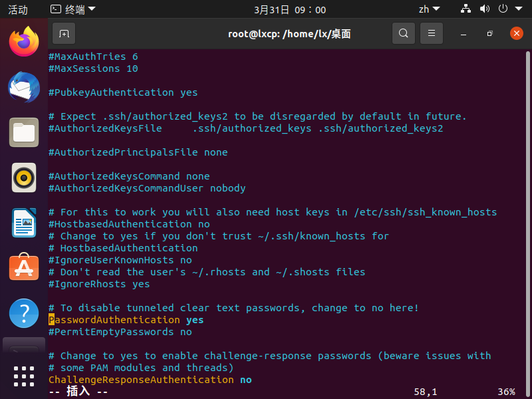Click the #HostbasedAuthentication no line

[129, 224]
